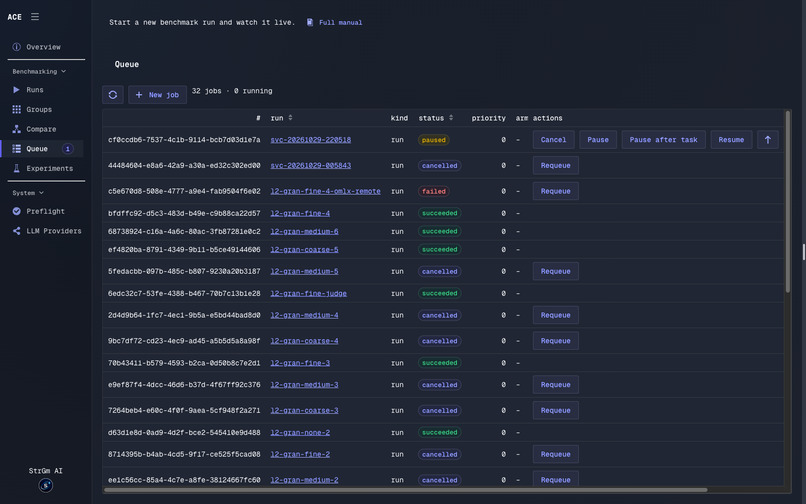Screen dimensions: 806x504
Task: Toggle the sidebar hamburger menu
Action: 35,16
